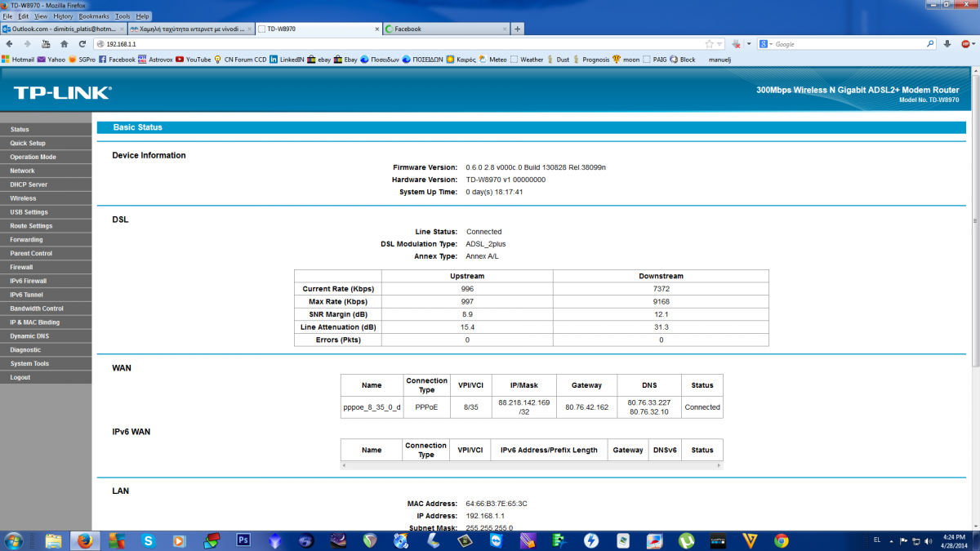This screenshot has height=551, width=980.
Task: Open the URL history dropdown arrow
Action: (x=719, y=44)
